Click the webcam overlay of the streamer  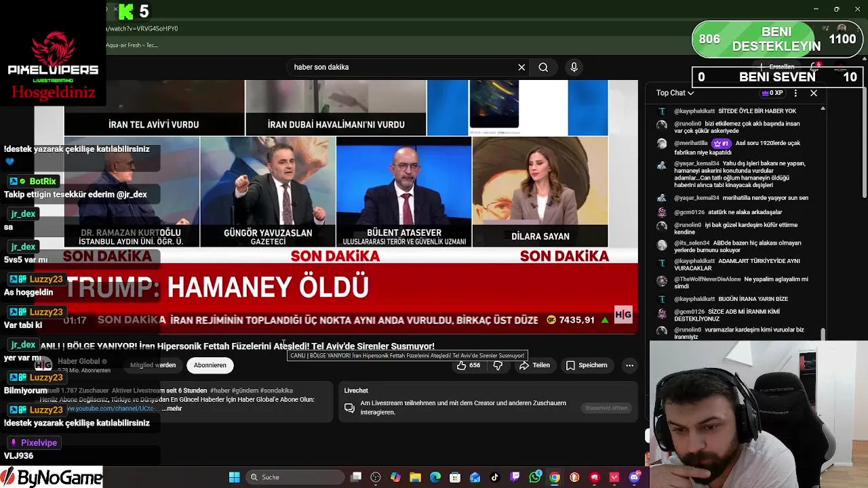[x=759, y=414]
